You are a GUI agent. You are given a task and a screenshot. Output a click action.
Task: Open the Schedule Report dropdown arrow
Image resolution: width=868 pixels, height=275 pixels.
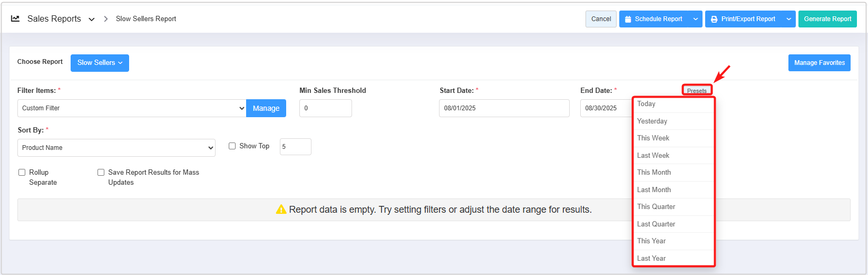tap(696, 19)
